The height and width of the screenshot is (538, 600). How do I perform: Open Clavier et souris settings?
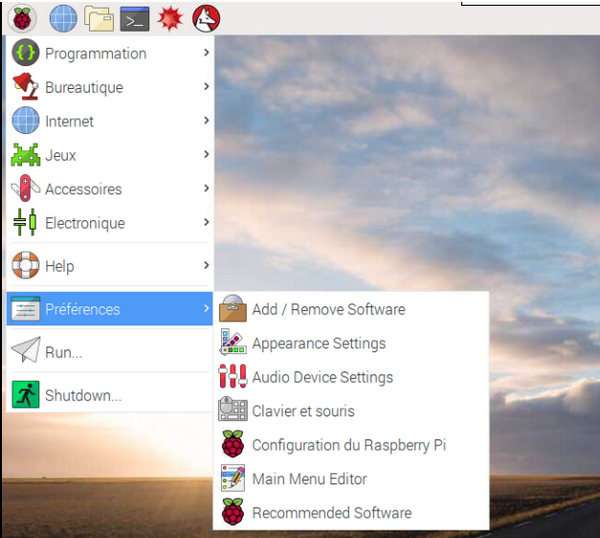351,410
